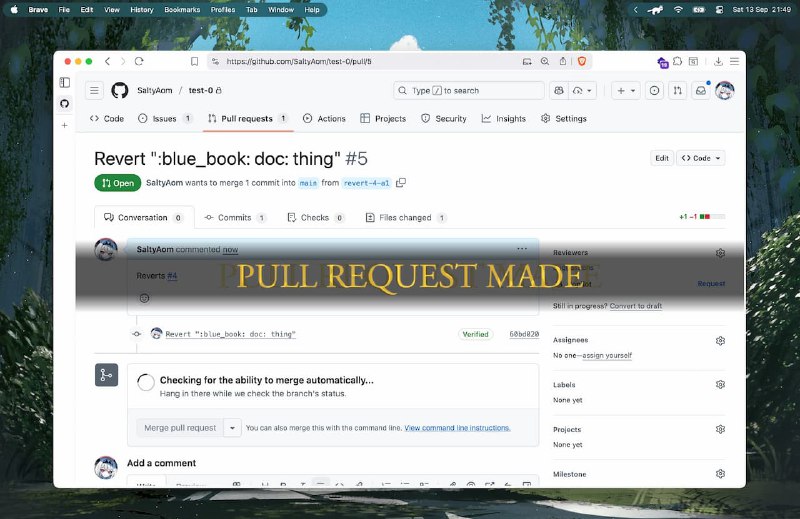Open Labels gear settings
Image resolution: width=800 pixels, height=519 pixels.
point(720,384)
